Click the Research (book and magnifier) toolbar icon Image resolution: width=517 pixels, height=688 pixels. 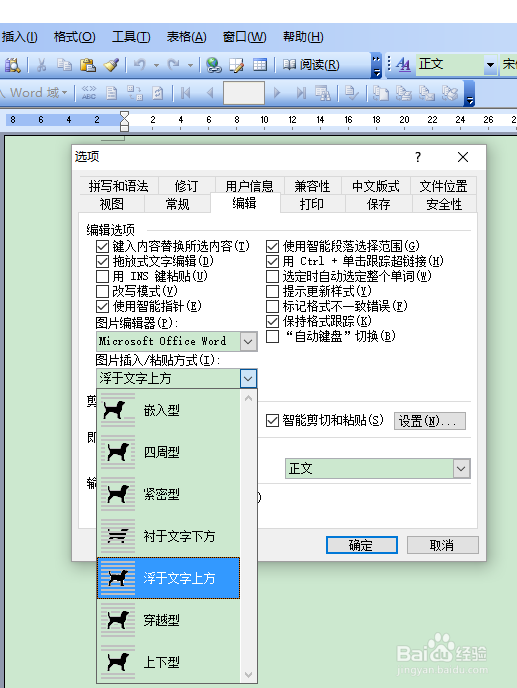[x=12, y=65]
